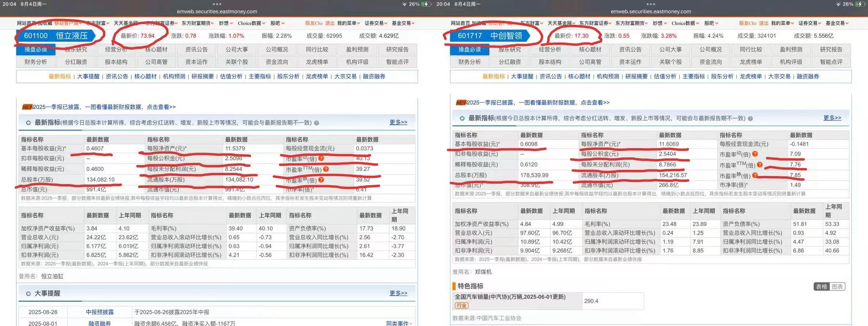Expand 妙想 dropdown on left page
868x326 pixels.
click(226, 23)
